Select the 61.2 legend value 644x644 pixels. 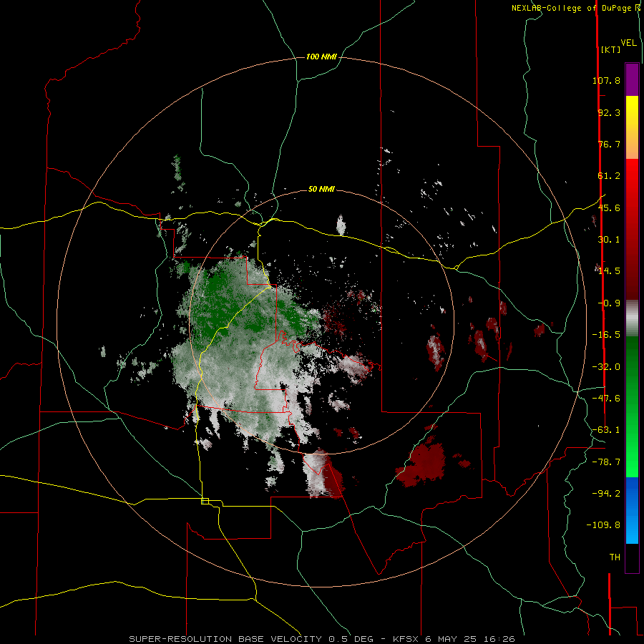pos(609,176)
